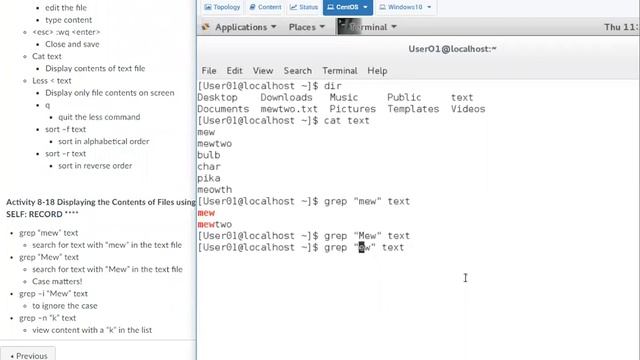The image size is (640, 360).
Task: Click 'Case matters!' note
Action: [57, 282]
